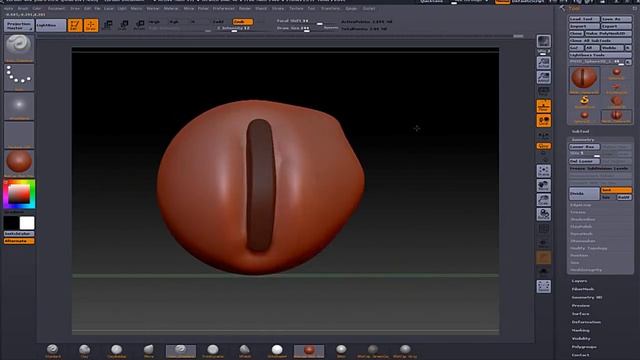Open the Material menu
This screenshot has width=640, height=360.
pos(171,8)
